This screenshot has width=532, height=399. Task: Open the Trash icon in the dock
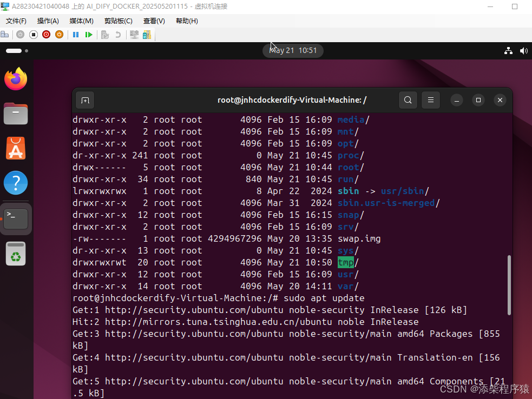16,254
